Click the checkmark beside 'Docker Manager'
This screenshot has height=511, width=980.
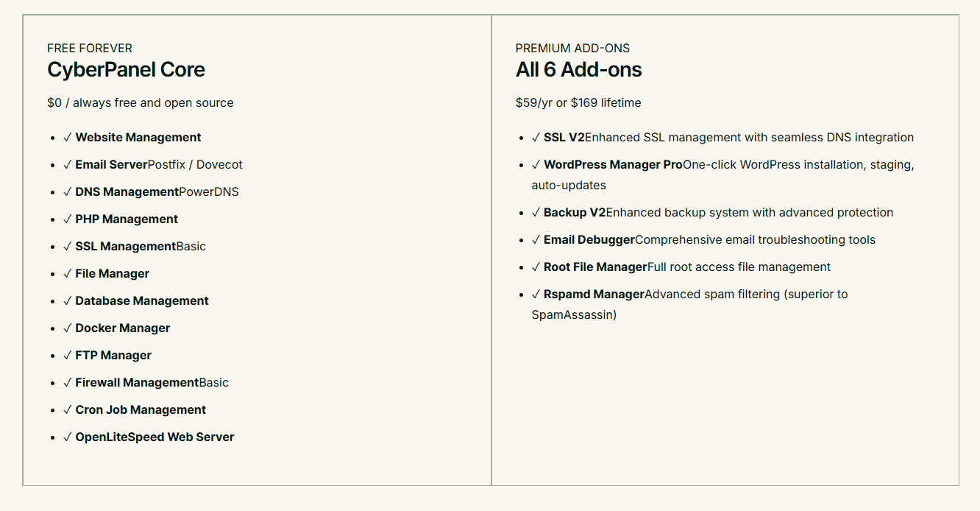pyautogui.click(x=68, y=328)
